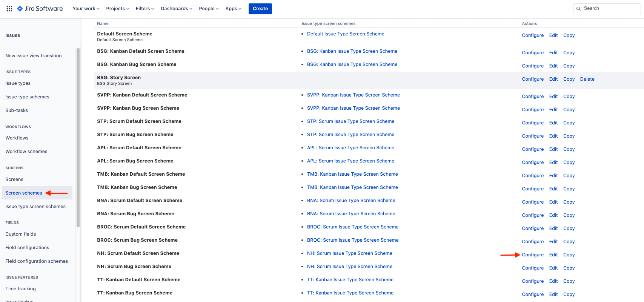Open the People dropdown
The image size is (644, 302).
[209, 9]
